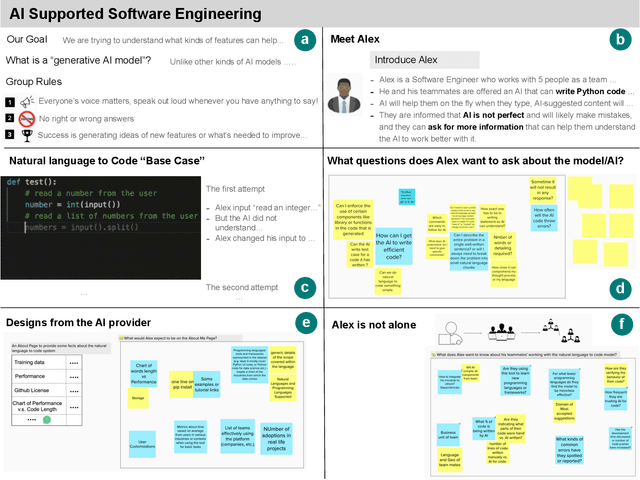Select 'number of lines of code written manually' note
The width and height of the screenshot is (640, 480).
click(x=498, y=452)
